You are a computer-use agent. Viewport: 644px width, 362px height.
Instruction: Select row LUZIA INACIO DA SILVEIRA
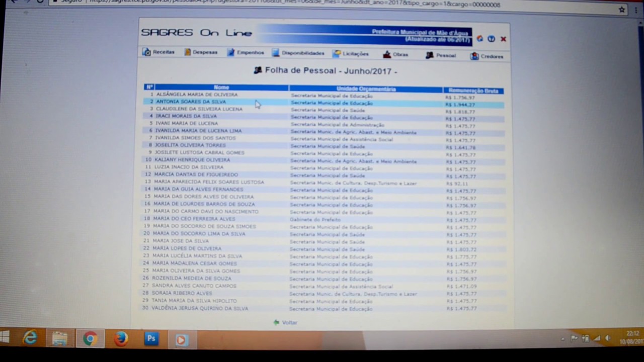point(324,168)
